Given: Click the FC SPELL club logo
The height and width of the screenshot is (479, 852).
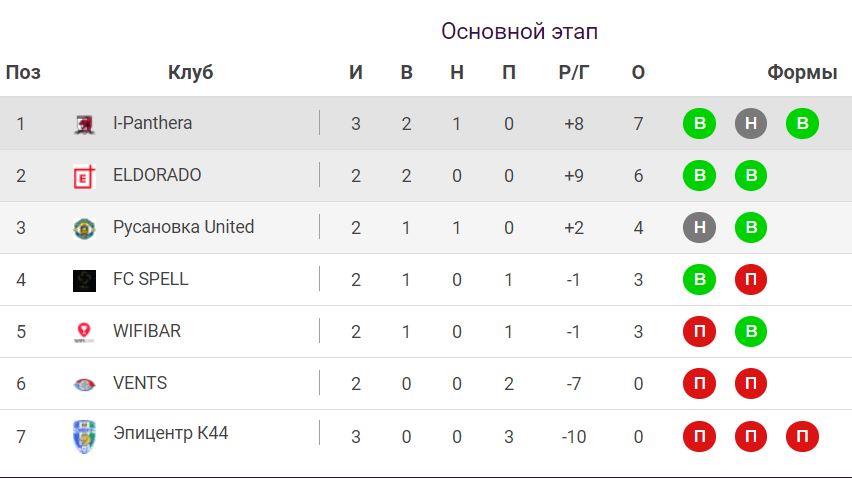Looking at the screenshot, I should click(x=85, y=280).
